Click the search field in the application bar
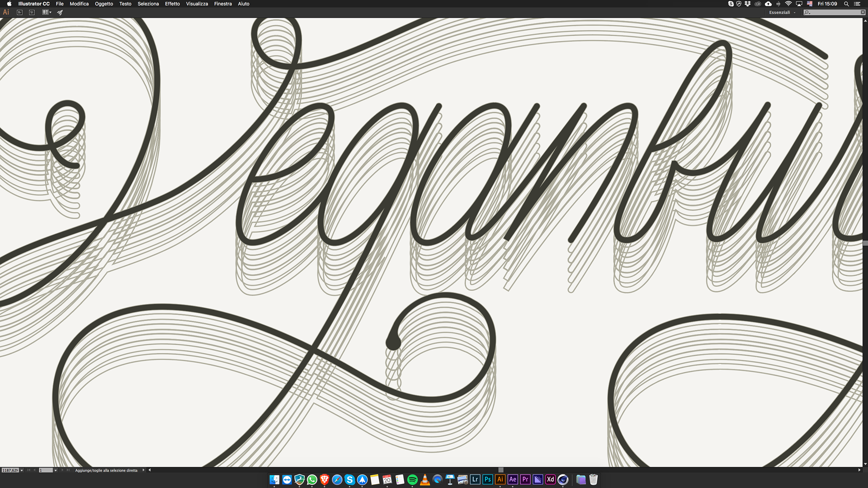This screenshot has width=868, height=488. (x=834, y=12)
